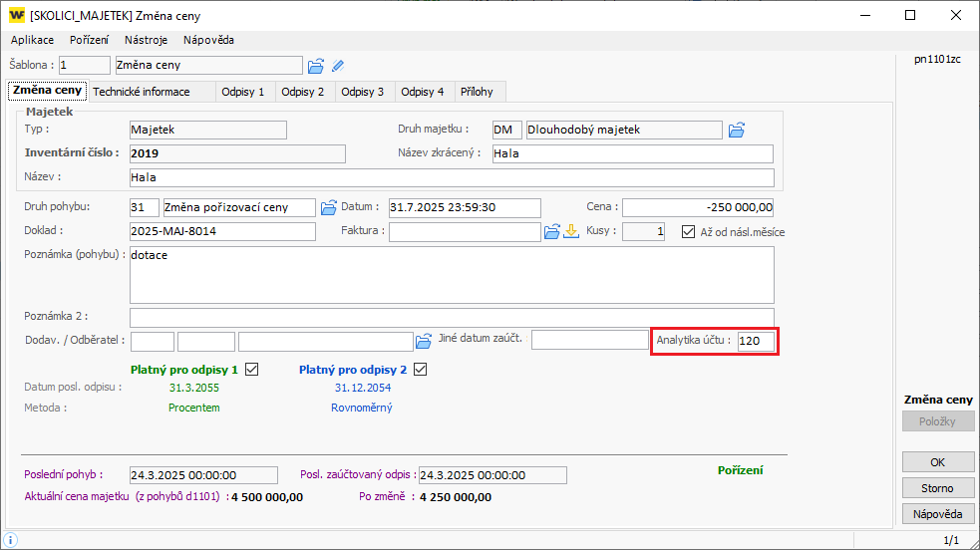The height and width of the screenshot is (550, 980).
Task: Click the Typ field showing Majetek
Action: (208, 130)
